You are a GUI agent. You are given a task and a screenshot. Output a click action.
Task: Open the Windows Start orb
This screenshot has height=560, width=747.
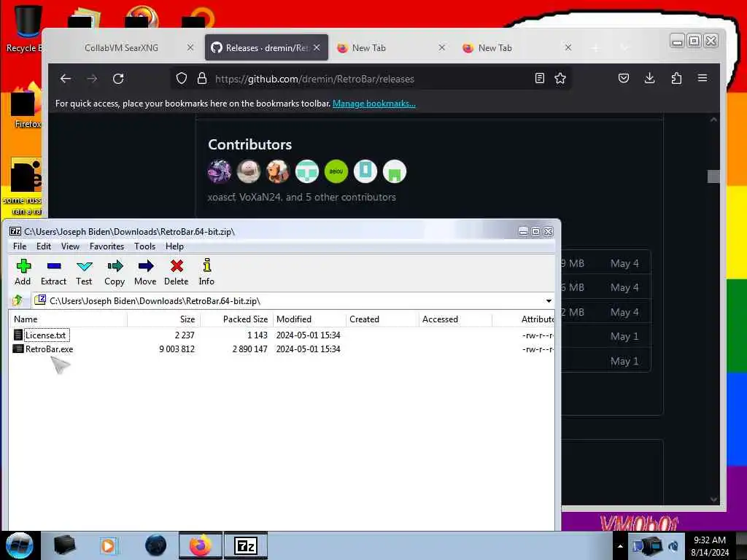tap(20, 545)
